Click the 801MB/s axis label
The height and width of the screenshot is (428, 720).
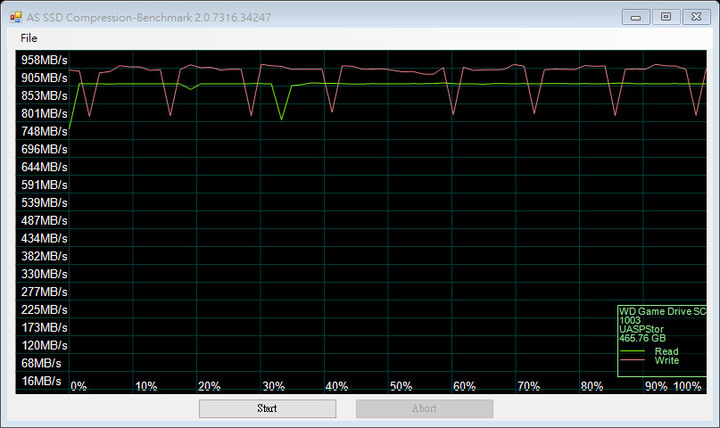point(44,113)
